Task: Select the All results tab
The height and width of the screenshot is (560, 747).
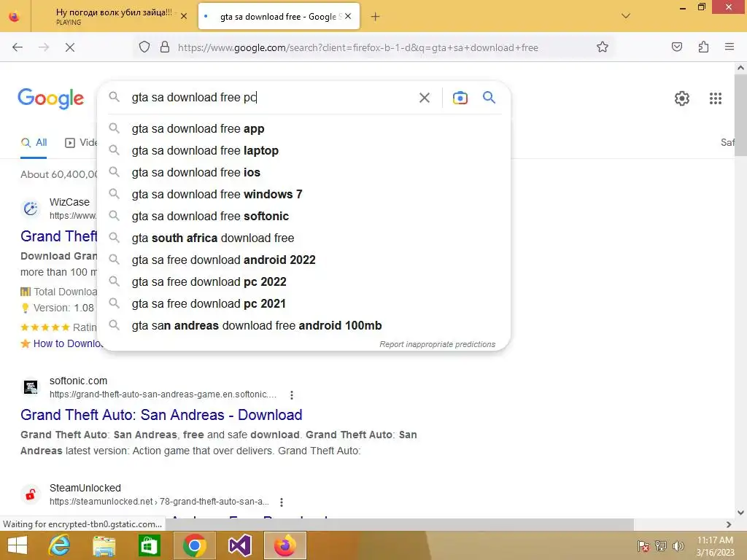Action: (x=34, y=143)
